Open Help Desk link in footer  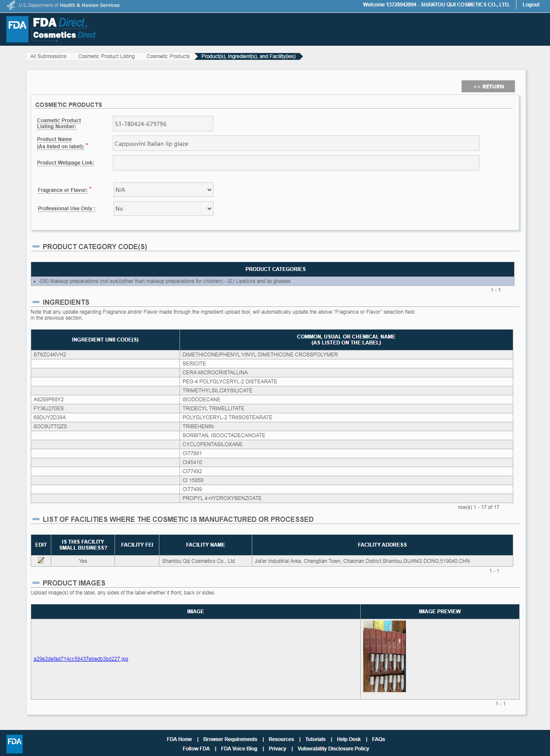348,739
